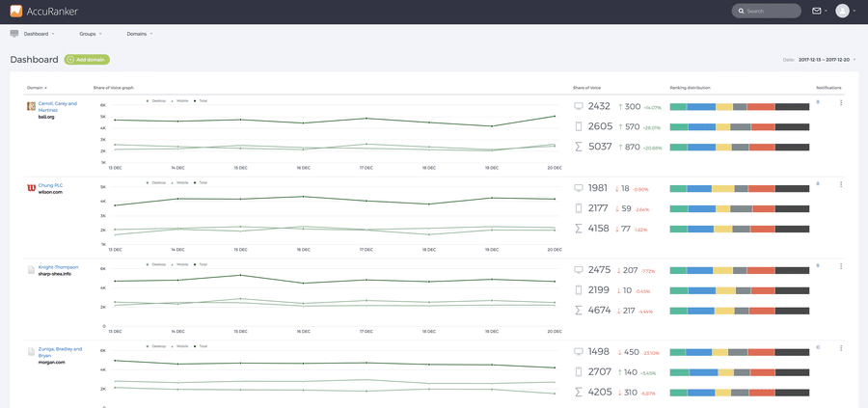Click the AccuRanker logo icon
868x408 pixels.
click(x=16, y=12)
